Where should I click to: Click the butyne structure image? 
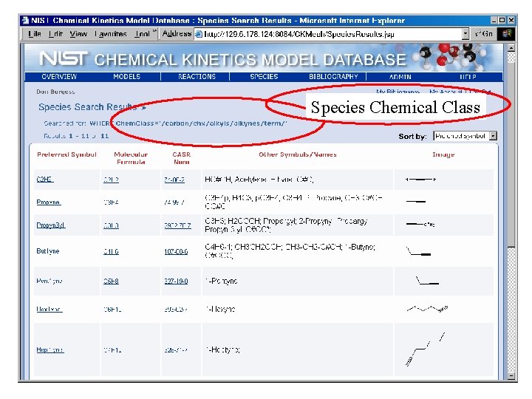click(x=418, y=251)
